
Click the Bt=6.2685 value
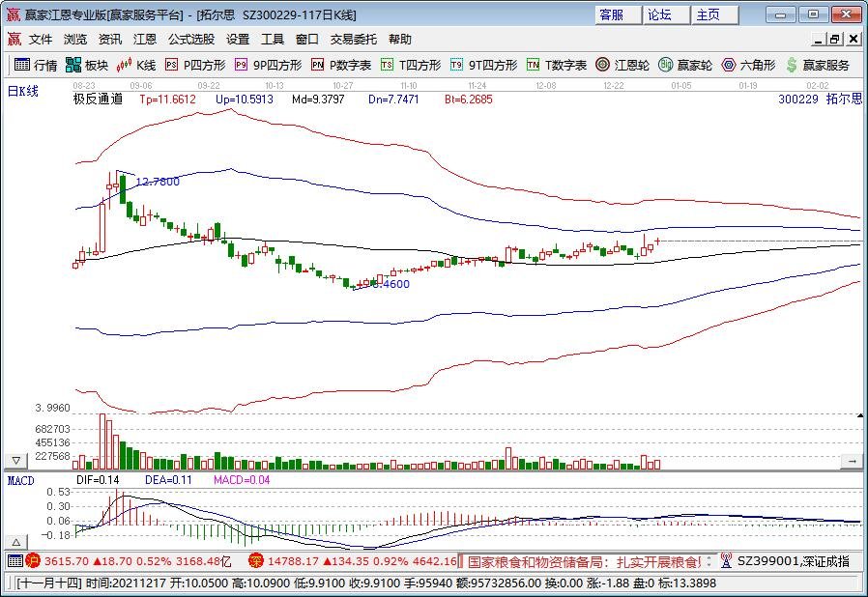[x=469, y=99]
